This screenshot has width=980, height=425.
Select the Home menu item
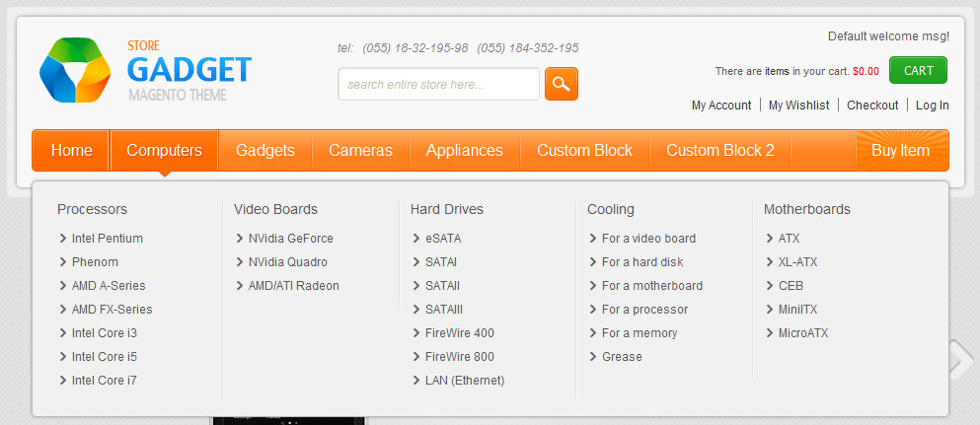click(x=71, y=151)
